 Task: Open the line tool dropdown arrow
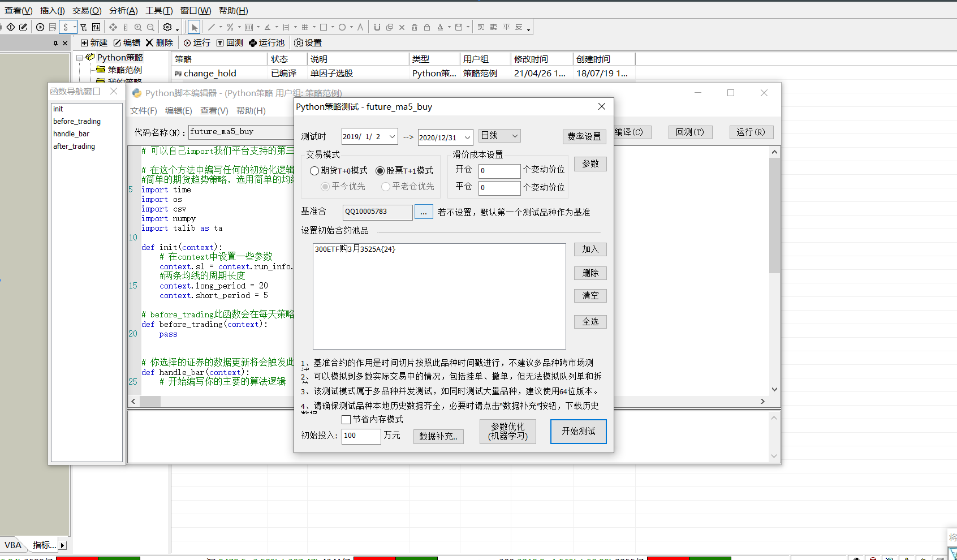[x=221, y=27]
